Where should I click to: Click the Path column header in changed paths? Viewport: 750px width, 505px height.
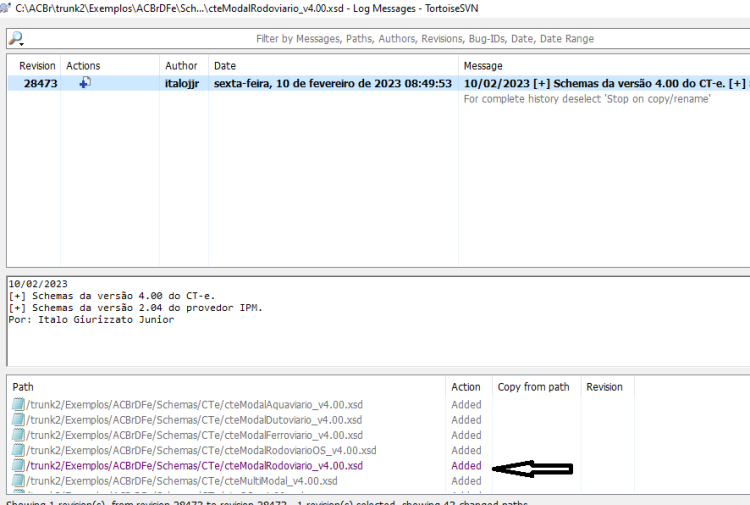23,387
